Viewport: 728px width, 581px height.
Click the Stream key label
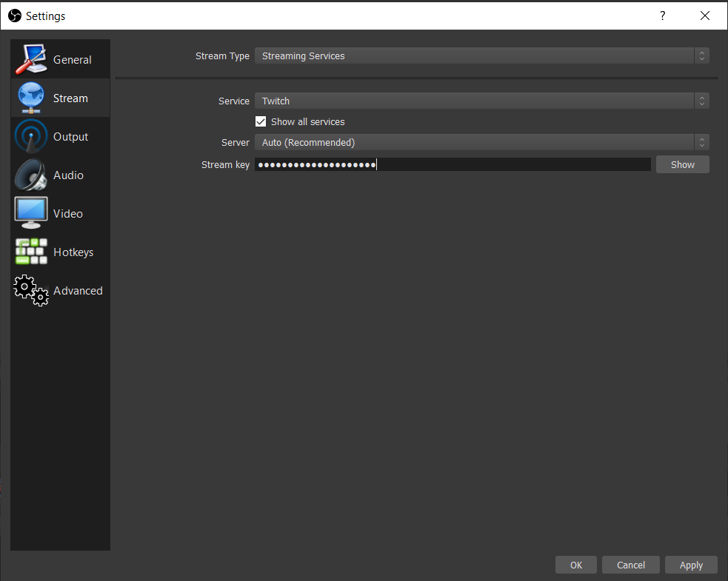coord(225,165)
